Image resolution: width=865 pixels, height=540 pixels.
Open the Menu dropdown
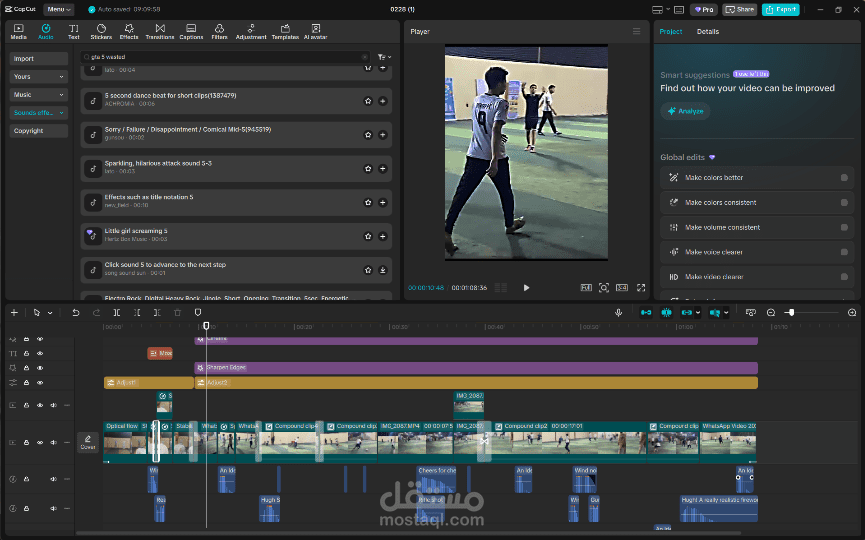[58, 9]
